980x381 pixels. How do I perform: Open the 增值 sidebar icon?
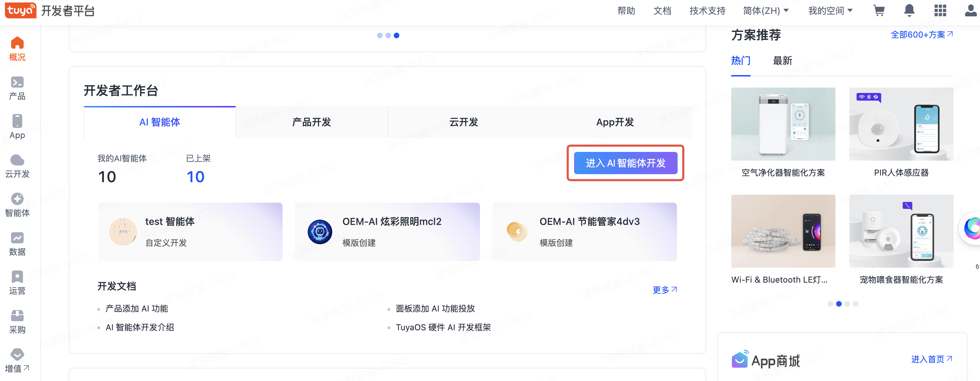[17, 354]
